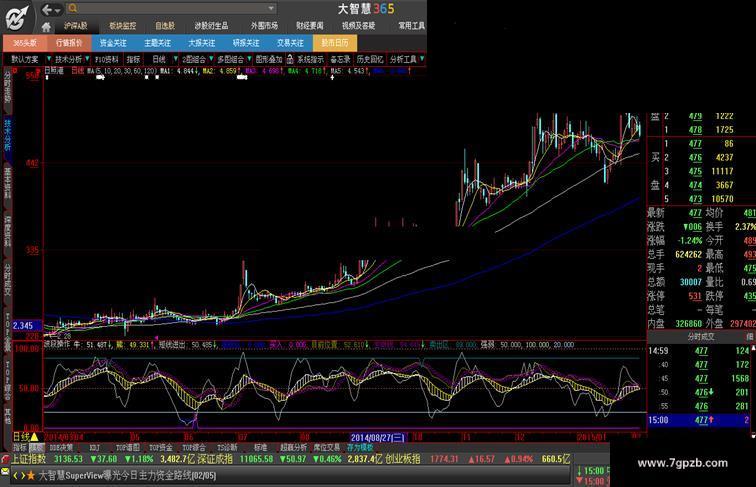The width and height of the screenshot is (756, 487).
Task: Select the 技术分析 side tab
Action: pyautogui.click(x=7, y=135)
